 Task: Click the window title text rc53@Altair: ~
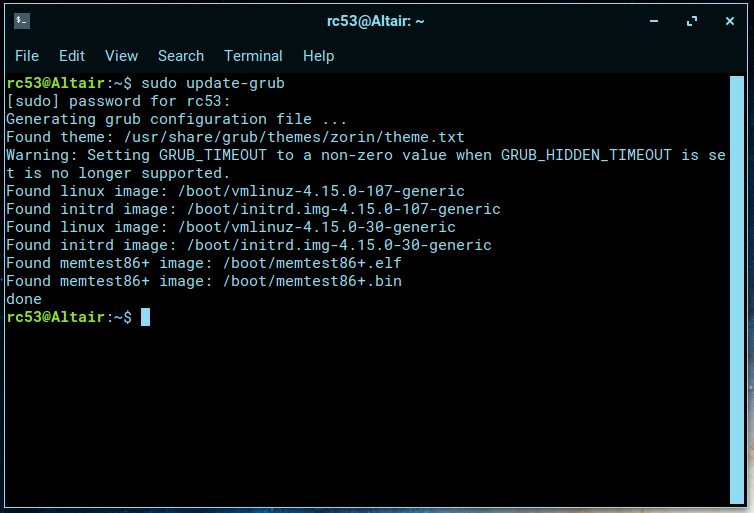point(376,20)
